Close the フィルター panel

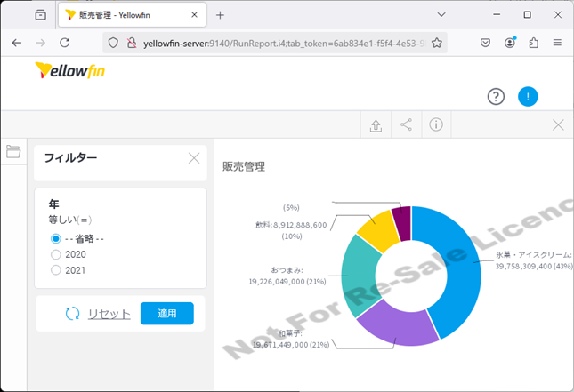pos(194,158)
